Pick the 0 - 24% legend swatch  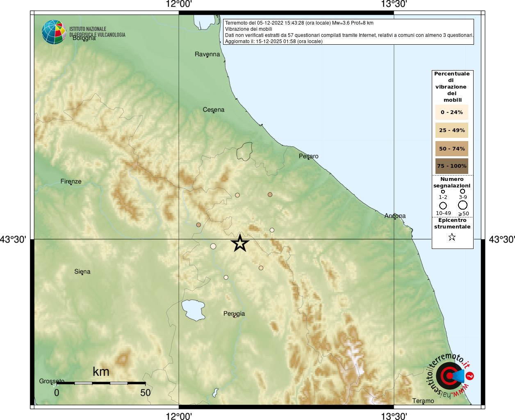[451, 112]
